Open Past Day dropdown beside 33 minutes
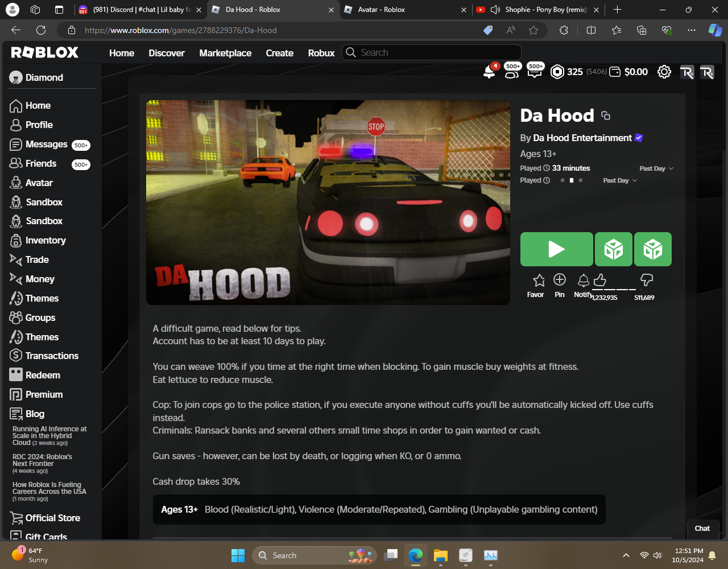Screen dimensions: 728x569 coord(656,168)
